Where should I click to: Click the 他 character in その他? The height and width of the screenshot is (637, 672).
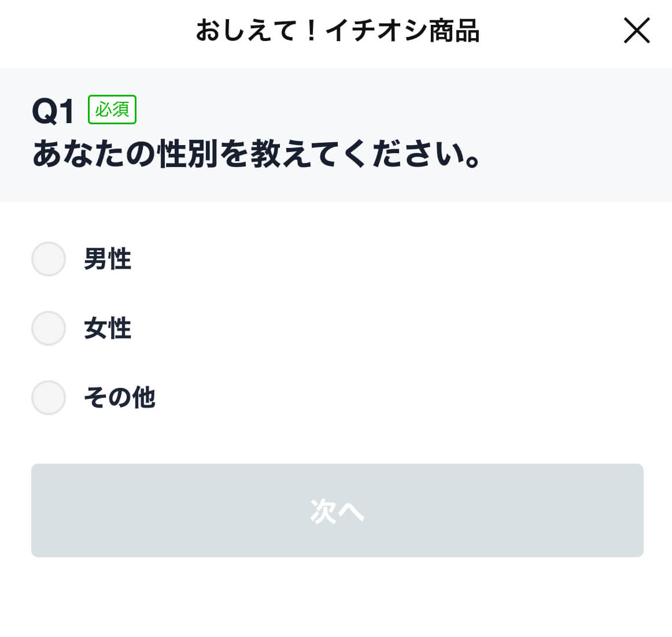tap(144, 398)
